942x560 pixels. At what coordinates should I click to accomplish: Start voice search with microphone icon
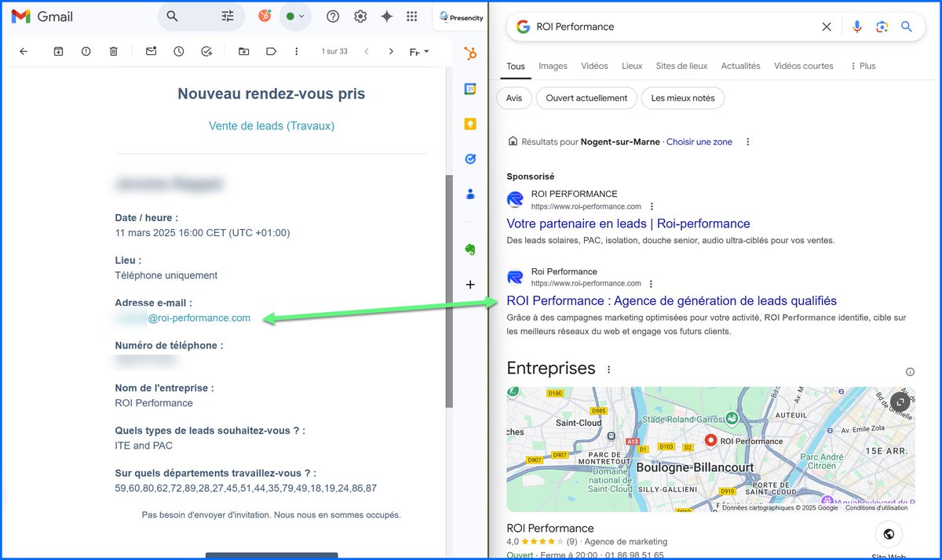point(857,27)
